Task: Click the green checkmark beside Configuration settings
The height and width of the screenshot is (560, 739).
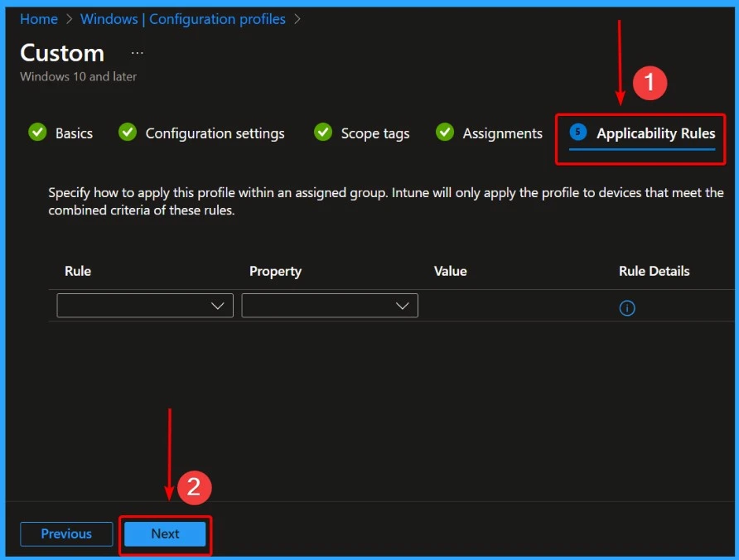Action: 127,133
